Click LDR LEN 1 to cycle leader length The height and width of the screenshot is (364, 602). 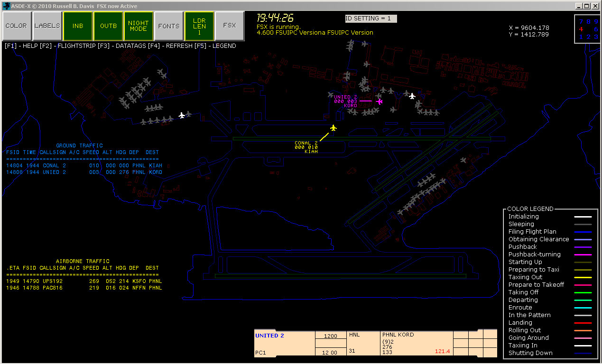200,26
